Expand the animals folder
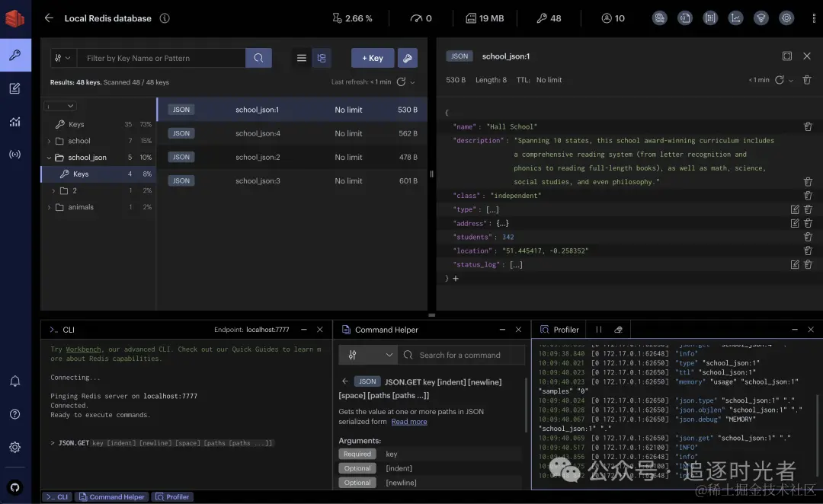 49,207
